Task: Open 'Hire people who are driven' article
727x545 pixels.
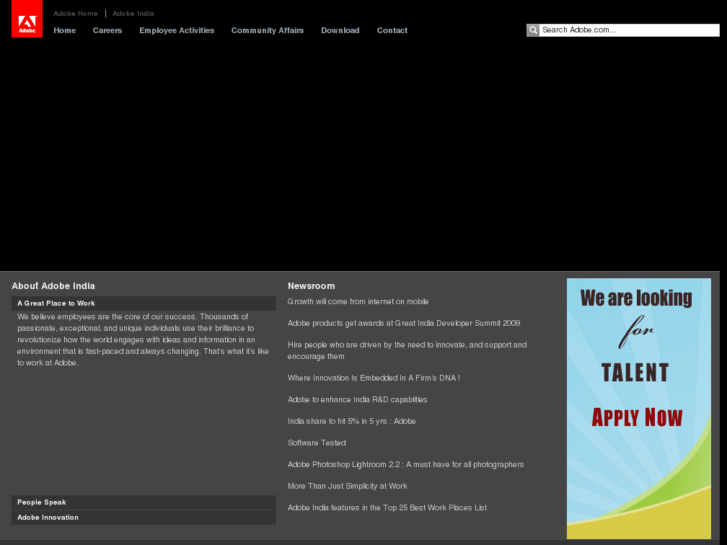Action: (407, 351)
